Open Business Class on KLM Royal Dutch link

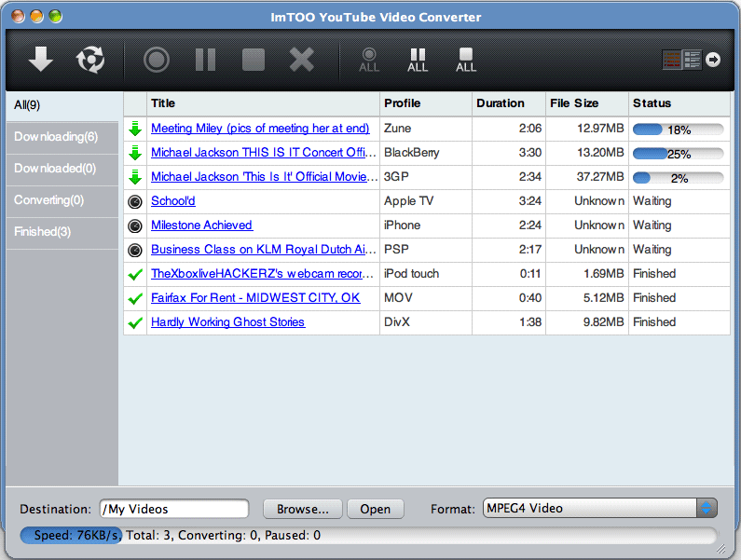click(263, 249)
